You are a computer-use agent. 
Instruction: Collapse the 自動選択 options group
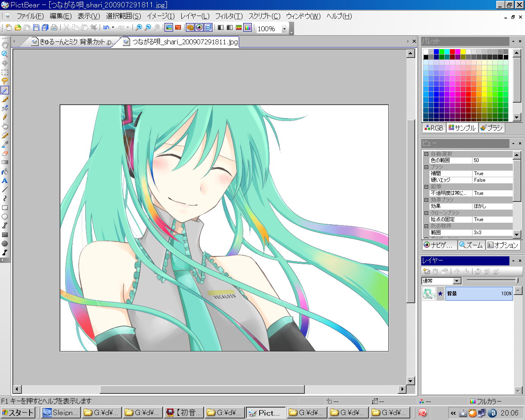[426, 154]
